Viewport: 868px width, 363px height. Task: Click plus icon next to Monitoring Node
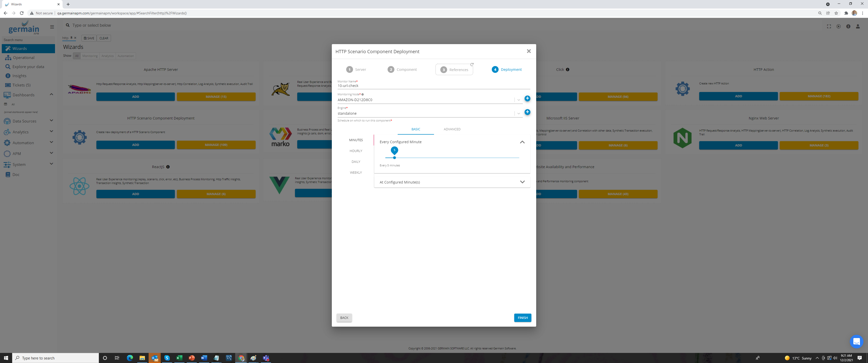pyautogui.click(x=527, y=98)
